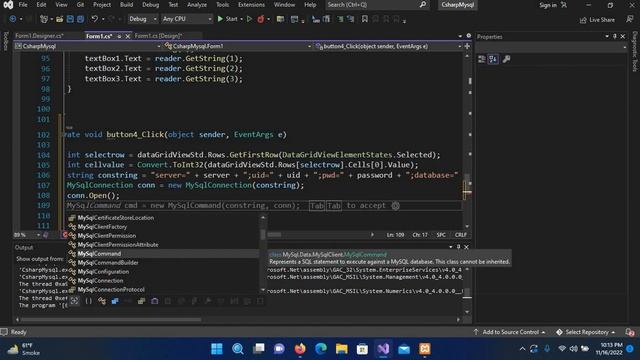Open the Extensions menu
This screenshot has width=640, height=360.
pos(251,5)
